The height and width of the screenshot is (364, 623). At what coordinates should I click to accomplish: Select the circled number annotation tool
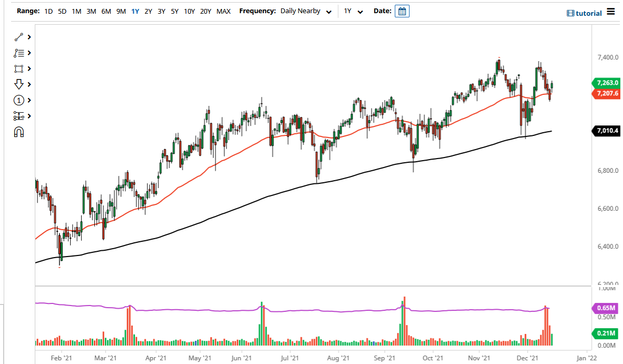click(18, 100)
